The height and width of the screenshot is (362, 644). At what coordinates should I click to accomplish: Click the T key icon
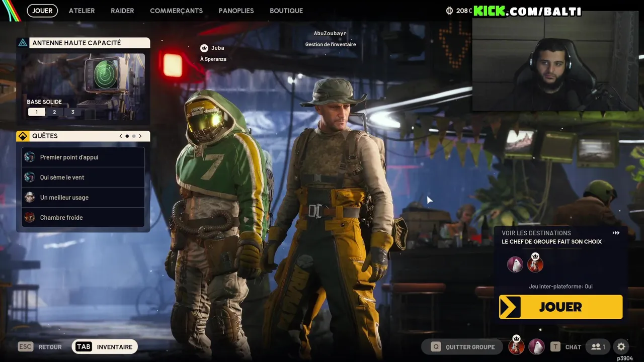pyautogui.click(x=555, y=347)
